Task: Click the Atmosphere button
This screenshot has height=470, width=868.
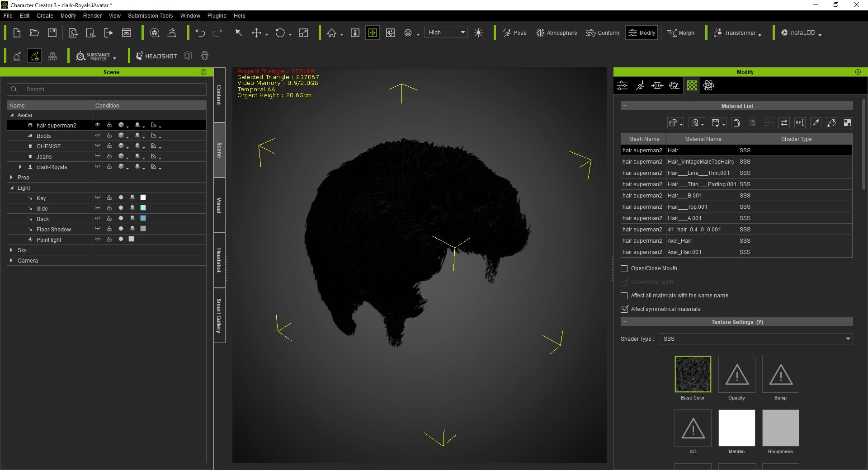Action: coord(556,33)
